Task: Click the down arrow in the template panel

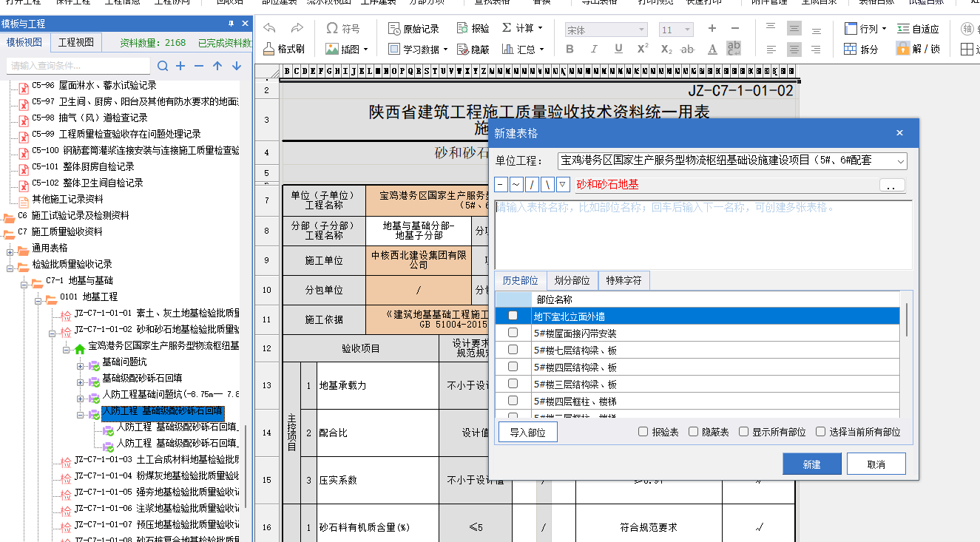Action: pyautogui.click(x=237, y=66)
